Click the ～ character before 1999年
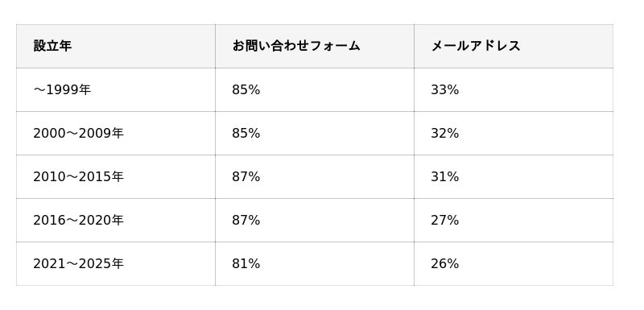Screen dimensions: 644x310 pyautogui.click(x=39, y=90)
